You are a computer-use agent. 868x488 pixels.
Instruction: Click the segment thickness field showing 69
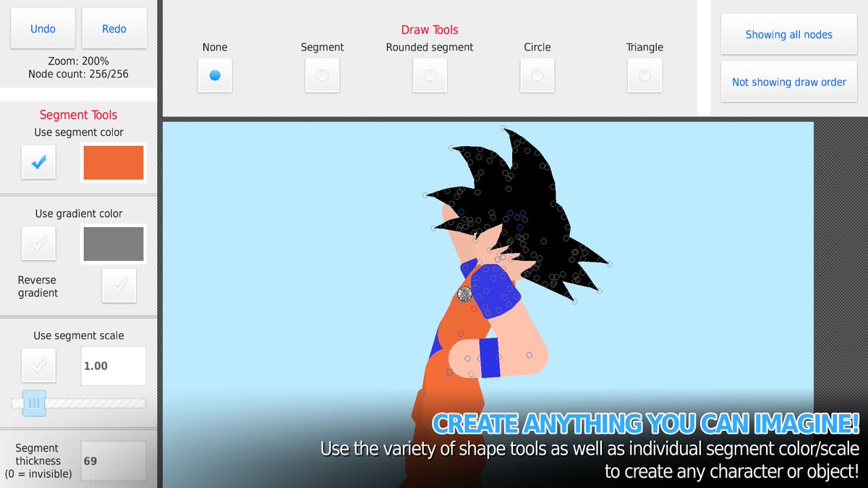pos(114,461)
